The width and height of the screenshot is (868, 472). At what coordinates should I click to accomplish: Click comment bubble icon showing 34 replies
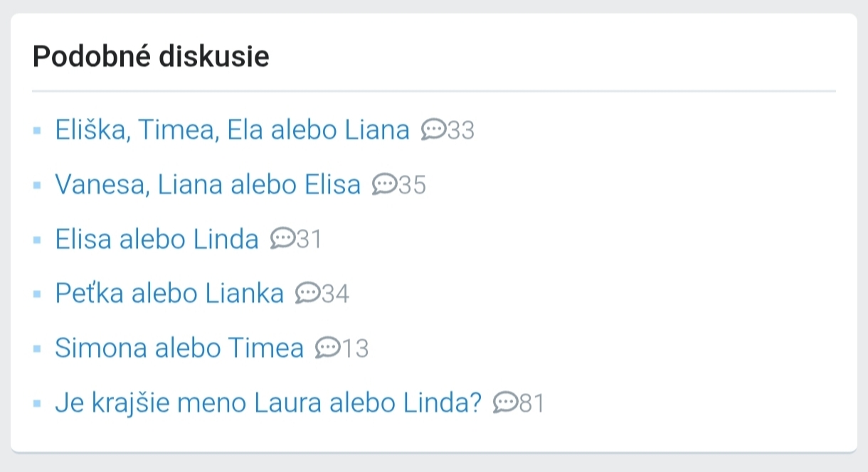(x=307, y=294)
